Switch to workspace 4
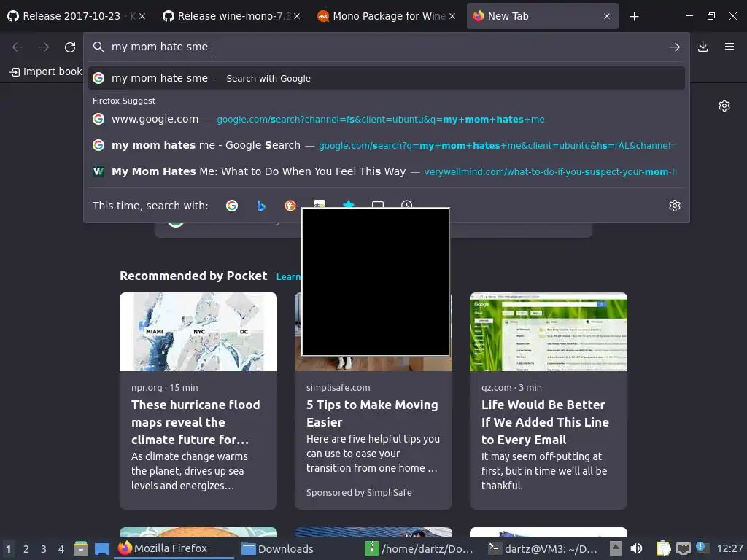The image size is (747, 560). click(x=61, y=549)
